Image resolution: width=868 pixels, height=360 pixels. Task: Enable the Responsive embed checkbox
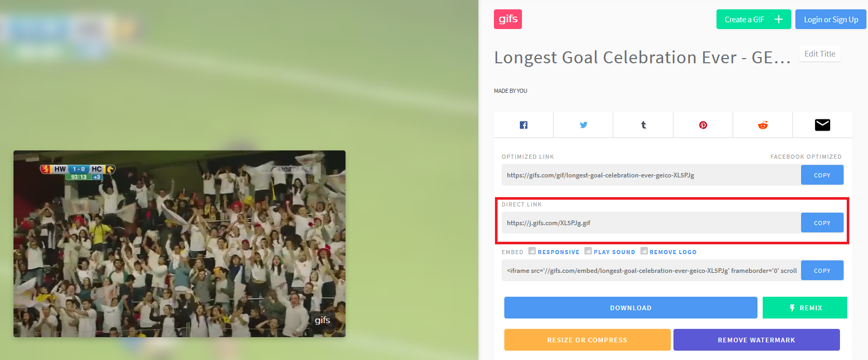[532, 251]
